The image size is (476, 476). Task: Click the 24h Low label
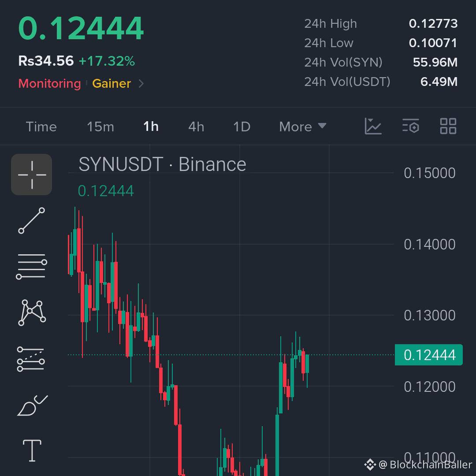pyautogui.click(x=329, y=43)
